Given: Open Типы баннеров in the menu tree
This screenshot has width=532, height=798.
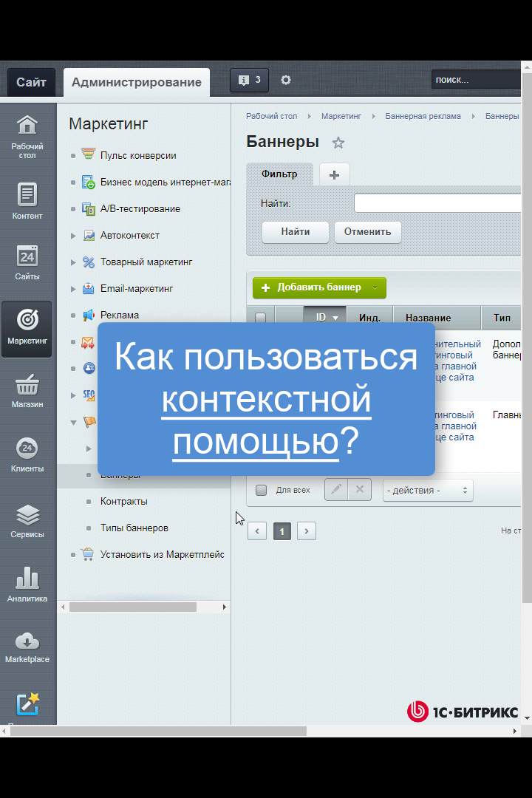Looking at the screenshot, I should [x=134, y=528].
